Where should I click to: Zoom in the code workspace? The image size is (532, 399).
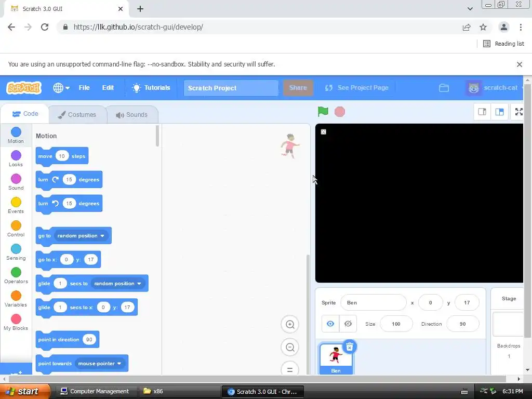[290, 324]
